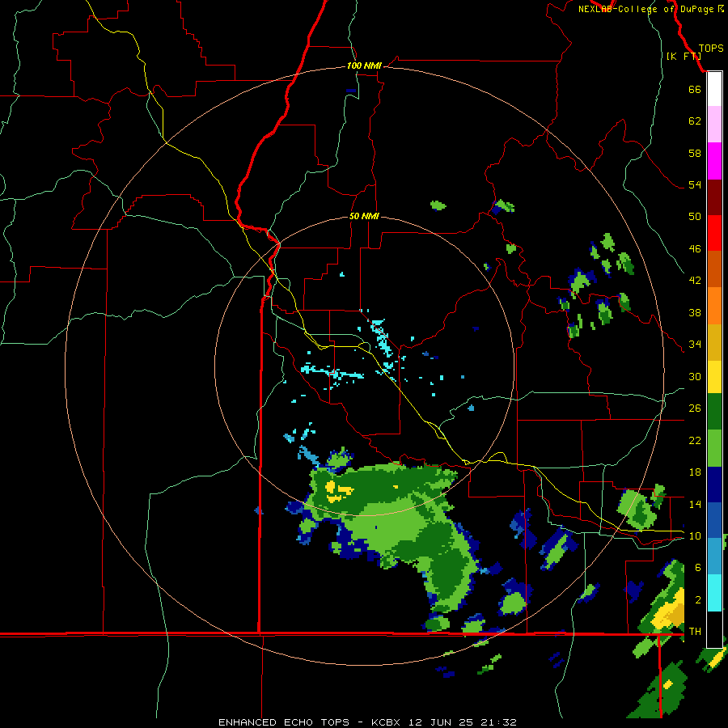Click the white swatch in the tops legend

[714, 89]
